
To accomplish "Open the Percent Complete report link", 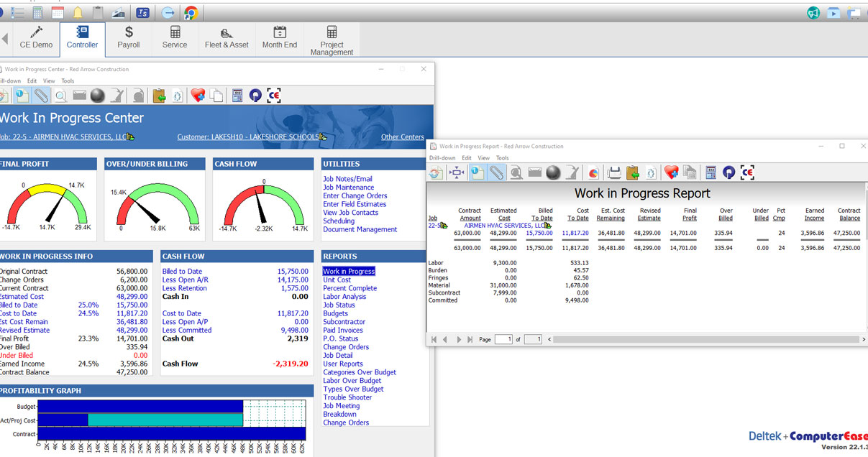I will 350,288.
